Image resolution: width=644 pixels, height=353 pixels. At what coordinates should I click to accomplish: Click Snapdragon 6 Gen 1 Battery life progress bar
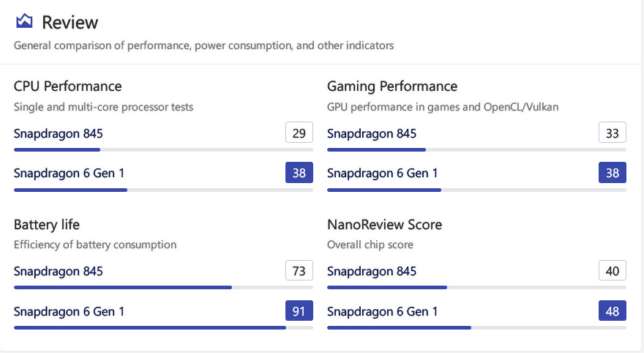(163, 327)
